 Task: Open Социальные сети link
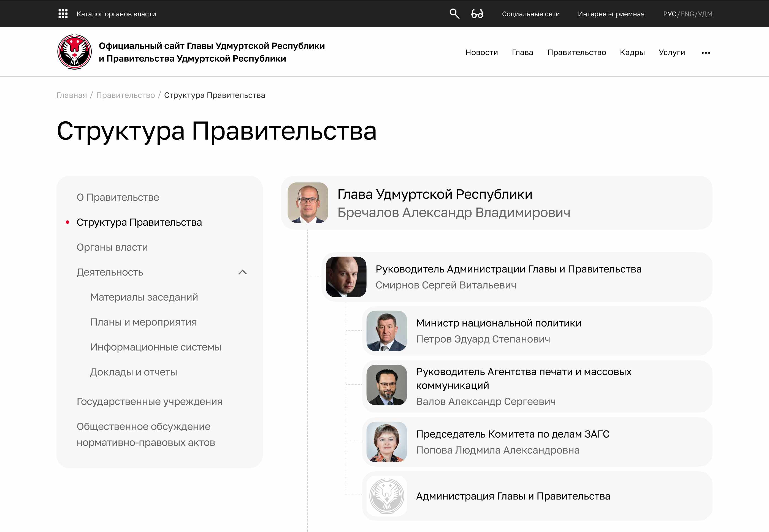530,14
